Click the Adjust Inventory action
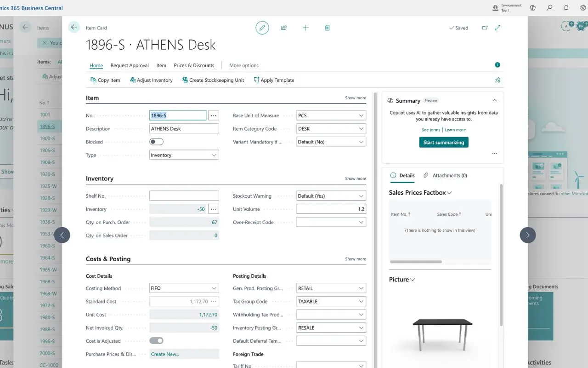This screenshot has height=368, width=588. (151, 80)
